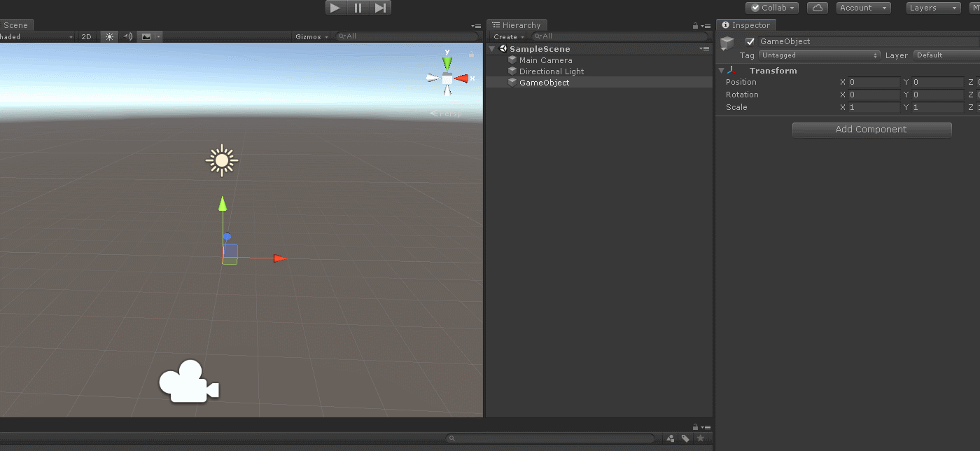Click the Main Camera icon in Hierarchy
This screenshot has height=451, width=980.
click(512, 60)
